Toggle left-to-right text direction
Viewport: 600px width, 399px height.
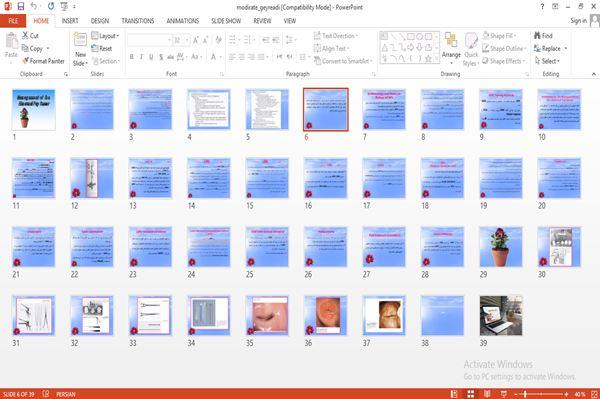click(x=279, y=57)
